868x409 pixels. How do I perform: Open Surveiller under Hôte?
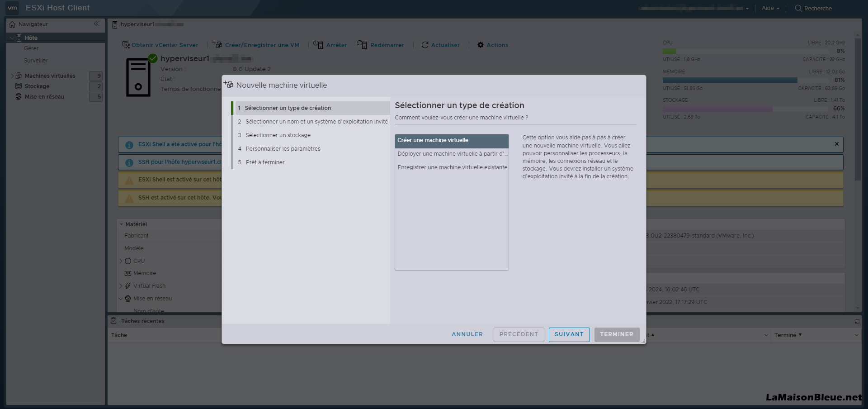[x=36, y=61]
